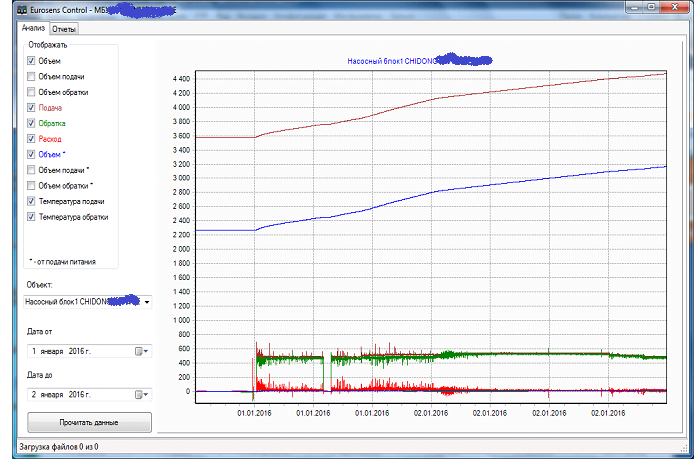Select the Анализ tab
The height and width of the screenshot is (467, 694).
coord(33,28)
